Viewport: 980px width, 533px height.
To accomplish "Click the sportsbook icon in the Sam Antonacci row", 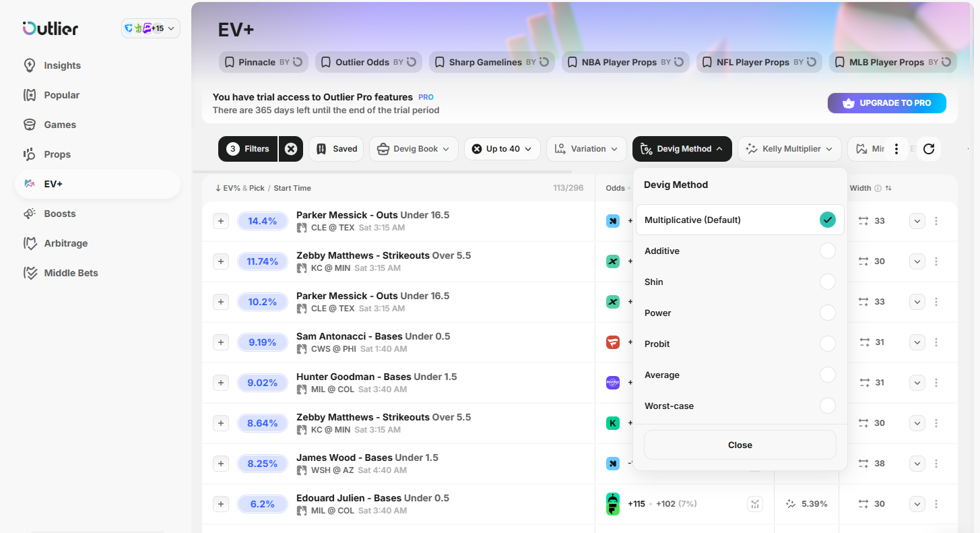I will coord(612,342).
